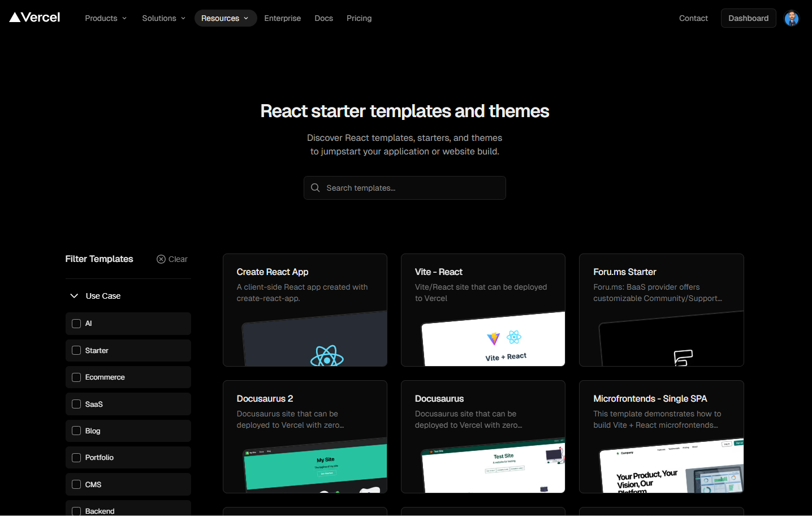Check the Portfolio filter checkbox
The image size is (812, 516).
click(x=76, y=458)
